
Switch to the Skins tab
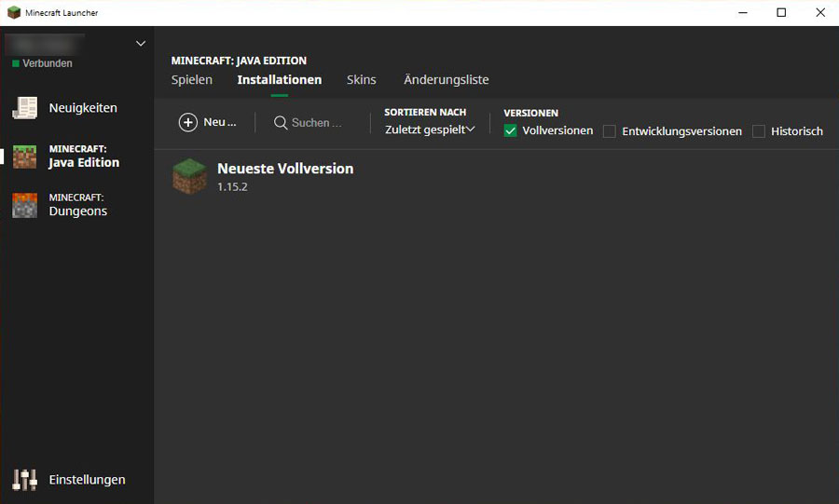point(362,80)
